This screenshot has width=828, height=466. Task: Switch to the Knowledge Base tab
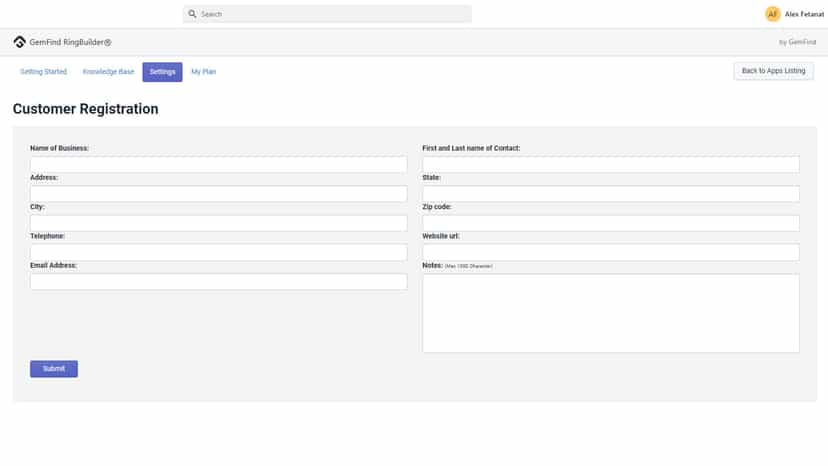[x=108, y=72]
